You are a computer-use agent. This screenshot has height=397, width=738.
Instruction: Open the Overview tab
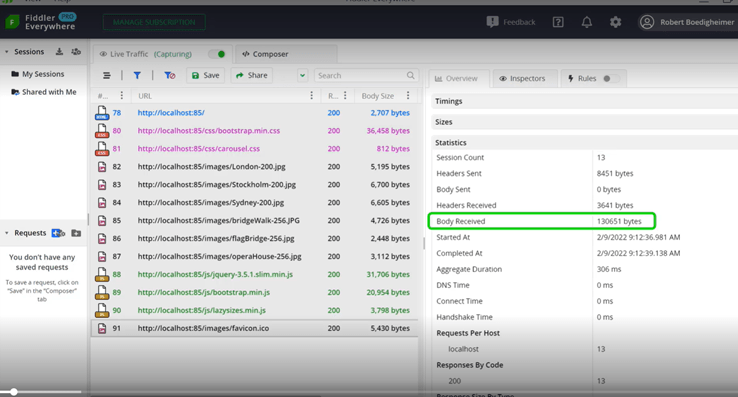click(459, 79)
